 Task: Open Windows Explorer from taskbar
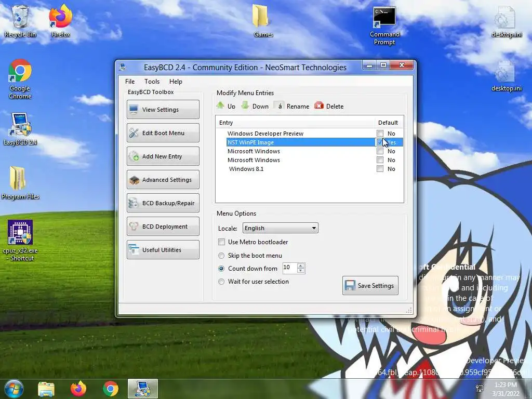point(46,389)
